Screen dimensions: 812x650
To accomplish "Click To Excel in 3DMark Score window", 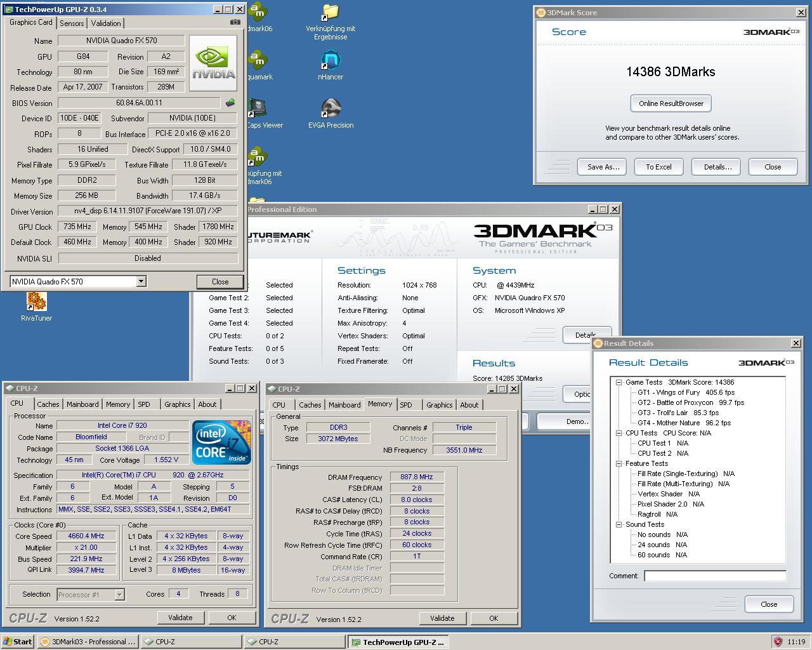I will pyautogui.click(x=658, y=167).
